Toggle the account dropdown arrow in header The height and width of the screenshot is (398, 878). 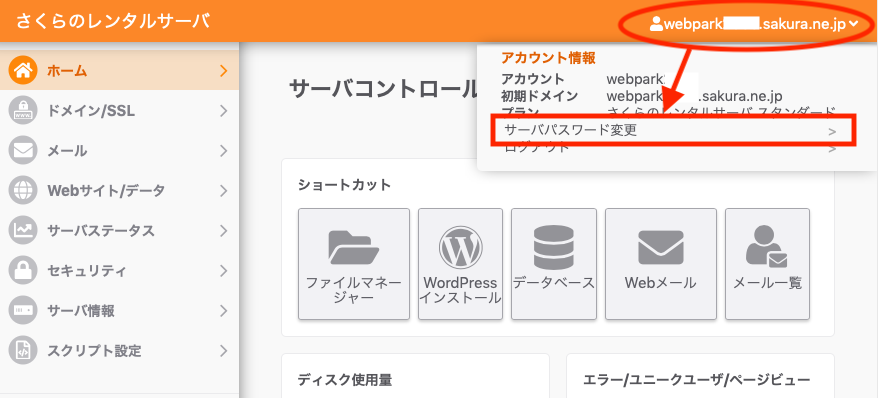pos(853,24)
